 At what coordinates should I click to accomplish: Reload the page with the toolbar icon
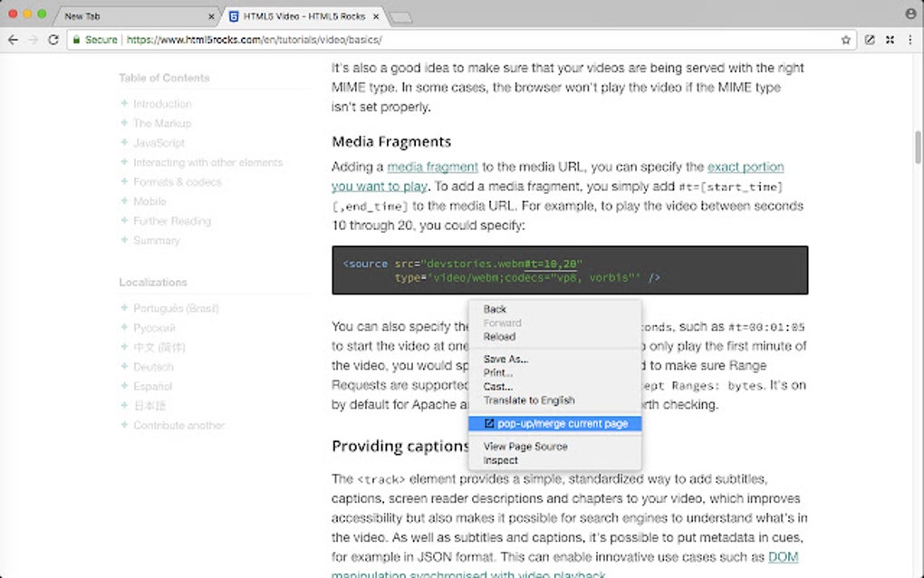coord(53,40)
